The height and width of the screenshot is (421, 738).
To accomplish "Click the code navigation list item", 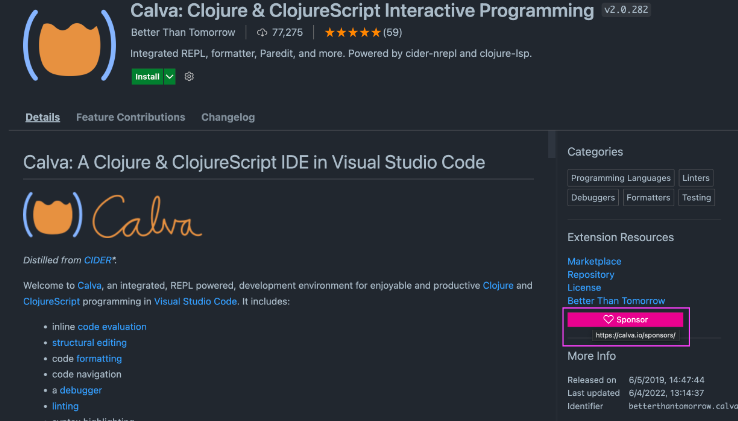I will 87,374.
